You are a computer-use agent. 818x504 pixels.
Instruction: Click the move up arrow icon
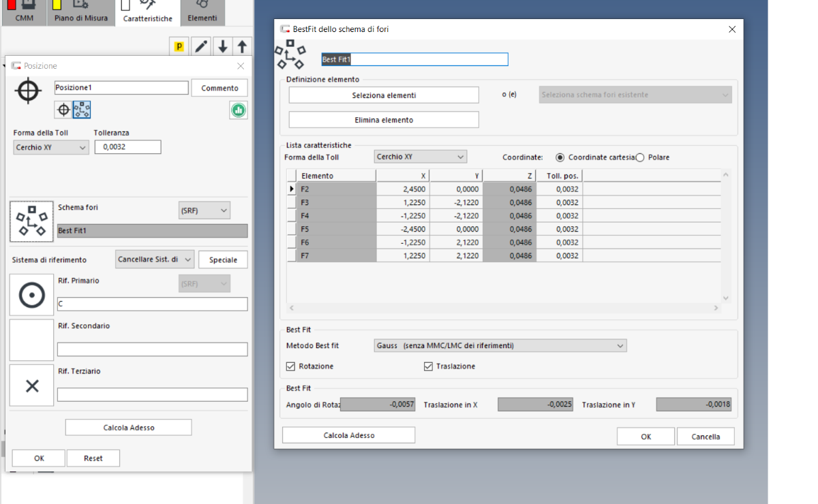tap(242, 46)
